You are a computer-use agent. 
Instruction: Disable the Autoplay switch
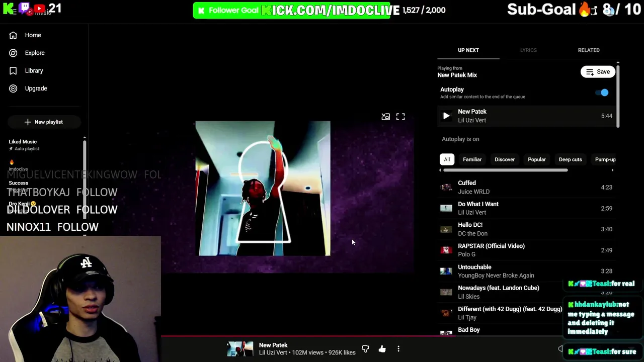point(602,93)
